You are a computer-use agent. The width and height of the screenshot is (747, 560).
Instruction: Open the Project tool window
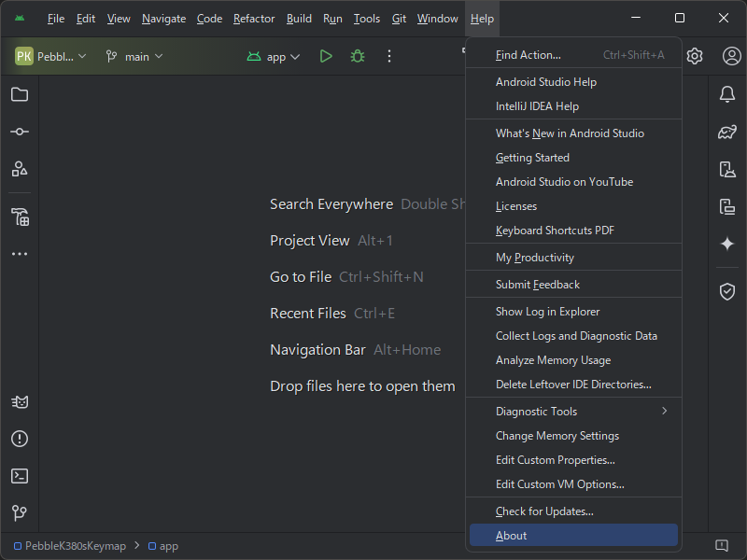pyautogui.click(x=19, y=94)
